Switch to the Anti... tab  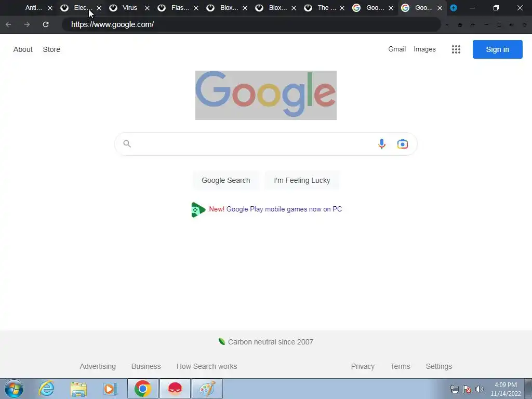pyautogui.click(x=34, y=8)
